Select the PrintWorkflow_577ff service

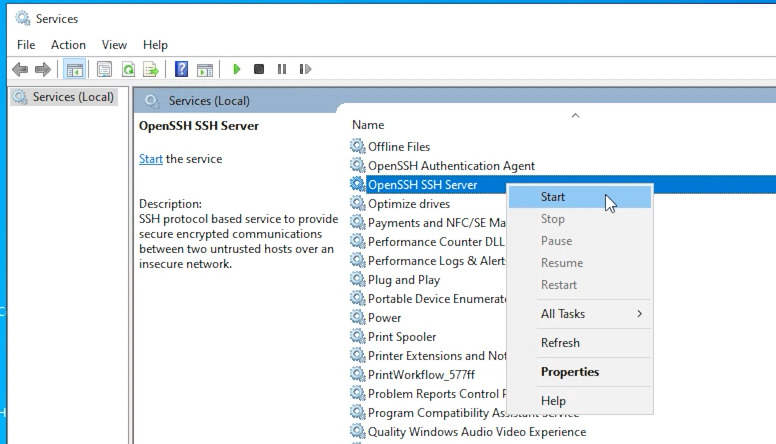click(x=421, y=375)
